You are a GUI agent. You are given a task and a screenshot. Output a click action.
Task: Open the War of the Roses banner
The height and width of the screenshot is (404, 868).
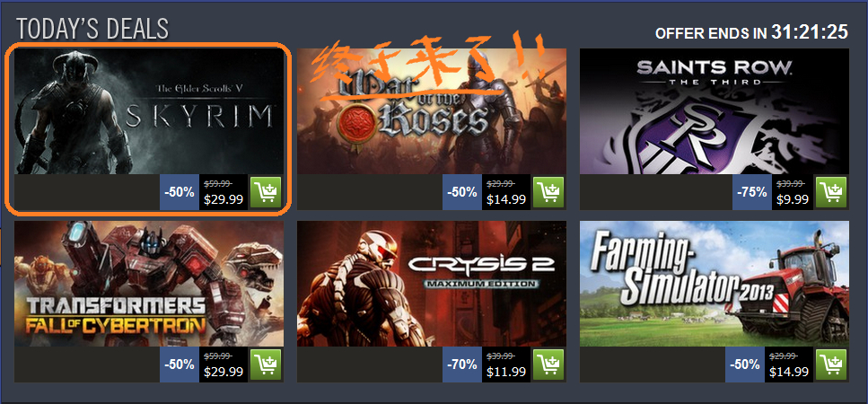[x=432, y=111]
